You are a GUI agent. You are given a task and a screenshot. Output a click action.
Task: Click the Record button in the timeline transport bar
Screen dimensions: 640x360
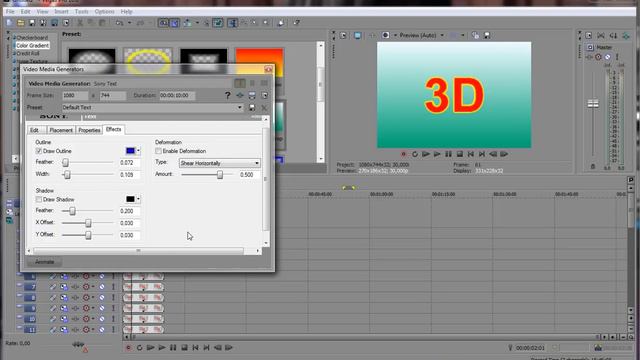(x=128, y=348)
